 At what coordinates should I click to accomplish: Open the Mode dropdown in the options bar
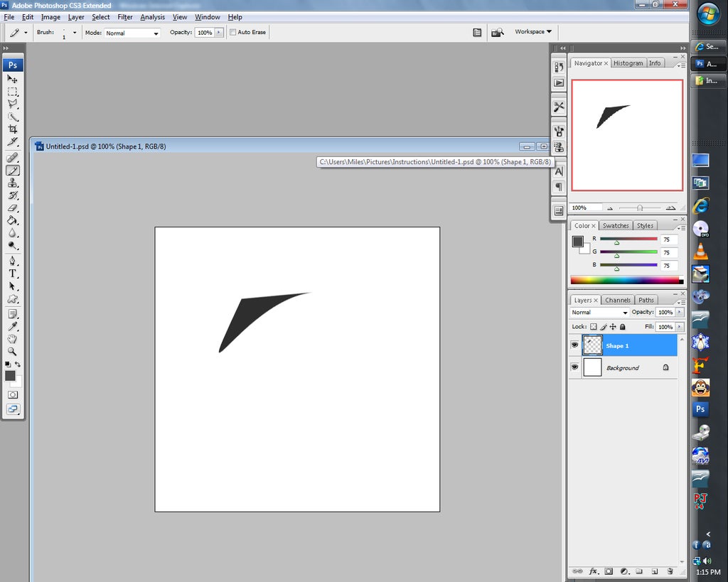(132, 33)
